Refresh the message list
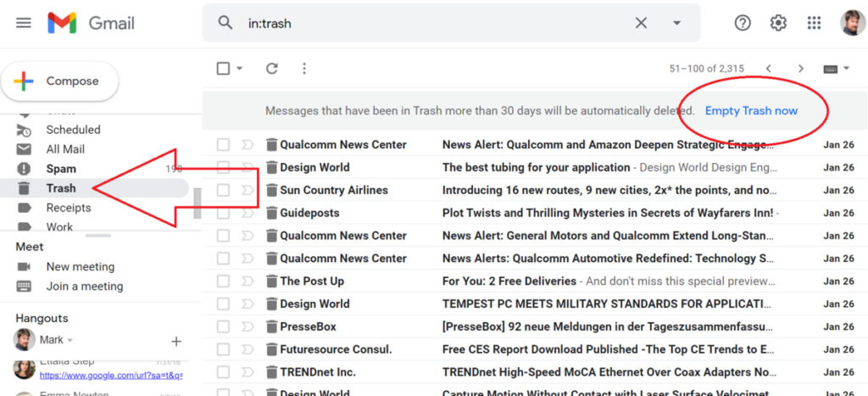The width and height of the screenshot is (868, 396). pyautogui.click(x=271, y=68)
